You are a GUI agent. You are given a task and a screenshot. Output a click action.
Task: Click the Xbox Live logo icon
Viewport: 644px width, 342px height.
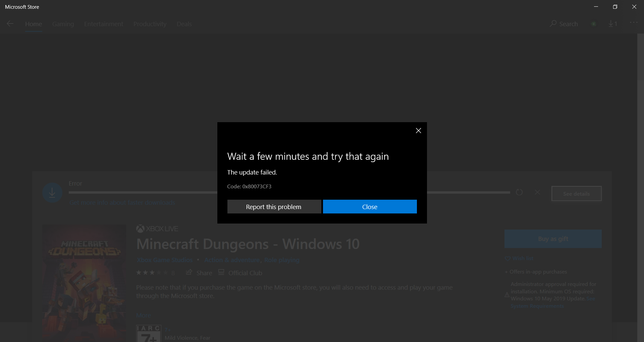140,229
